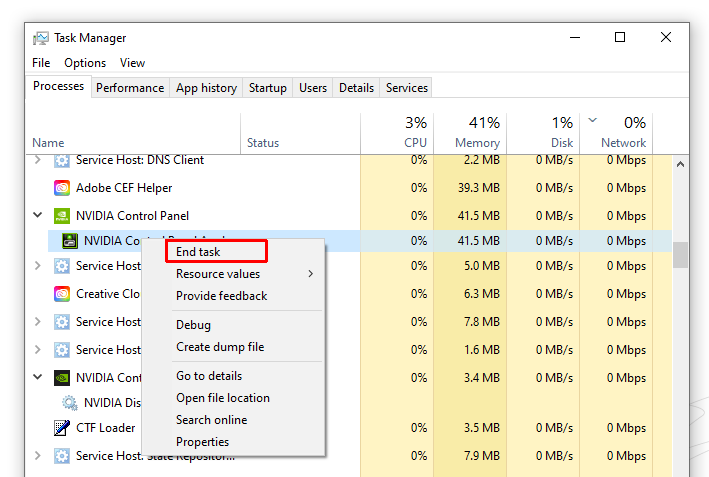
Task: Sort processes by Network column header
Action: [x=616, y=133]
